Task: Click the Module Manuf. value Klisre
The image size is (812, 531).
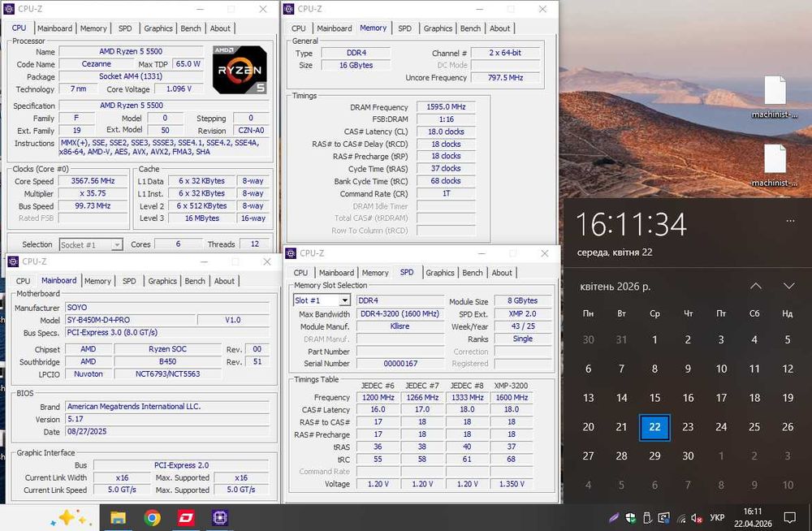Action: click(400, 326)
